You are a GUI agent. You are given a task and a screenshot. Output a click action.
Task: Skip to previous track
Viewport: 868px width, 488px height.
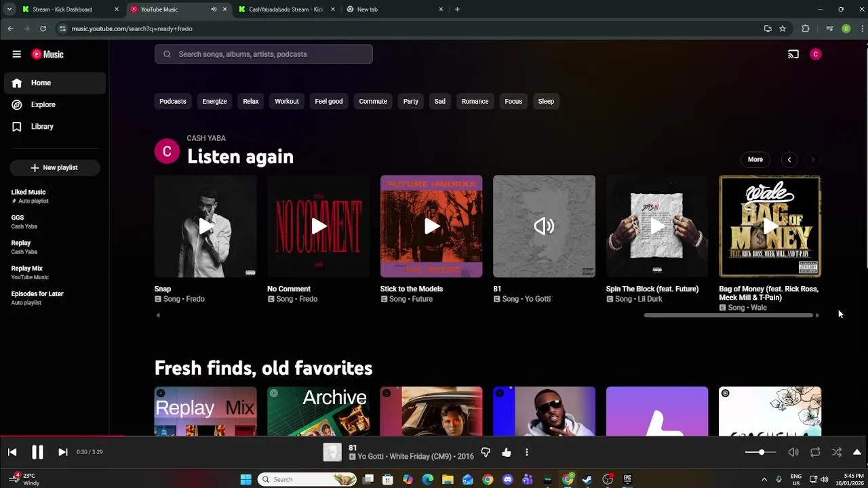click(12, 452)
